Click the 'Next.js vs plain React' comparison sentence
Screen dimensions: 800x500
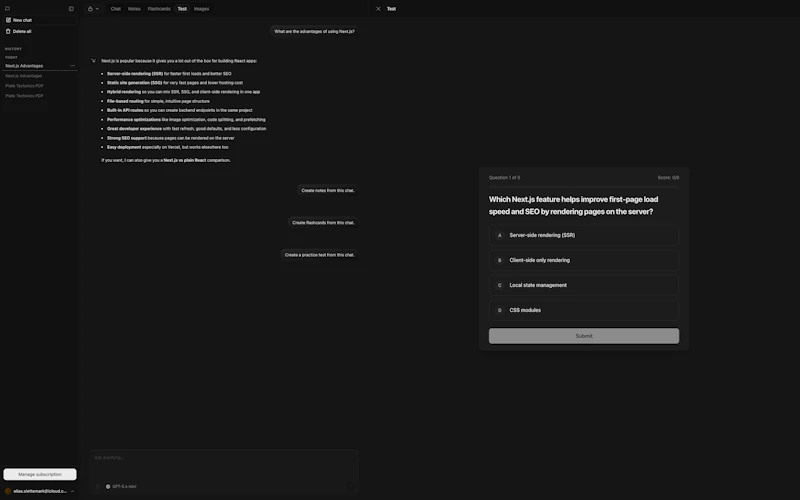pos(166,160)
